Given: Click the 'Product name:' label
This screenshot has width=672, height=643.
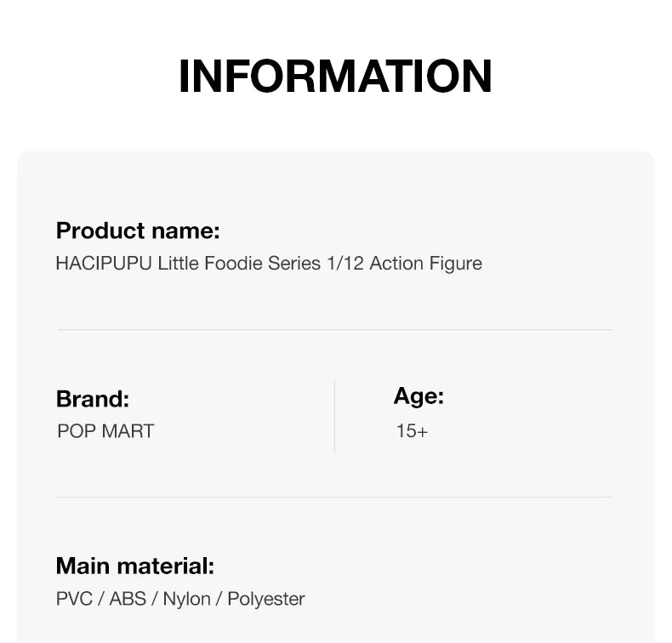Looking at the screenshot, I should tap(138, 230).
